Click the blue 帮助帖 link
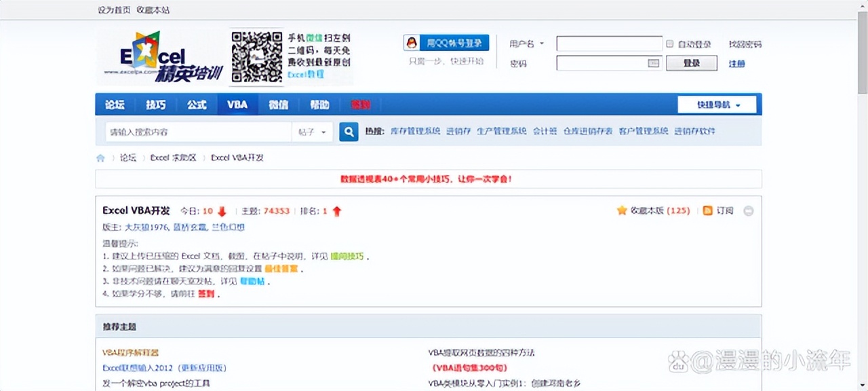Screen dimensions: 868x391 252,281
